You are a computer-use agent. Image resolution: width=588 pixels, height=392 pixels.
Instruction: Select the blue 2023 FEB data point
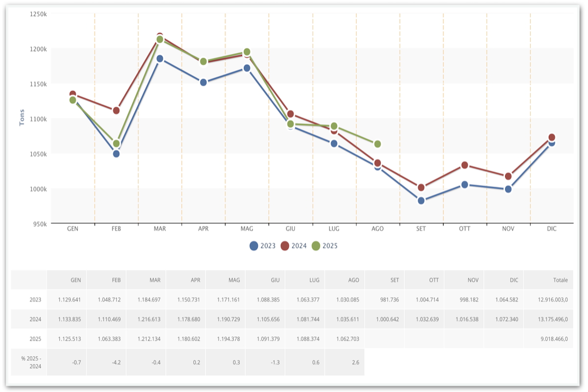coord(116,154)
